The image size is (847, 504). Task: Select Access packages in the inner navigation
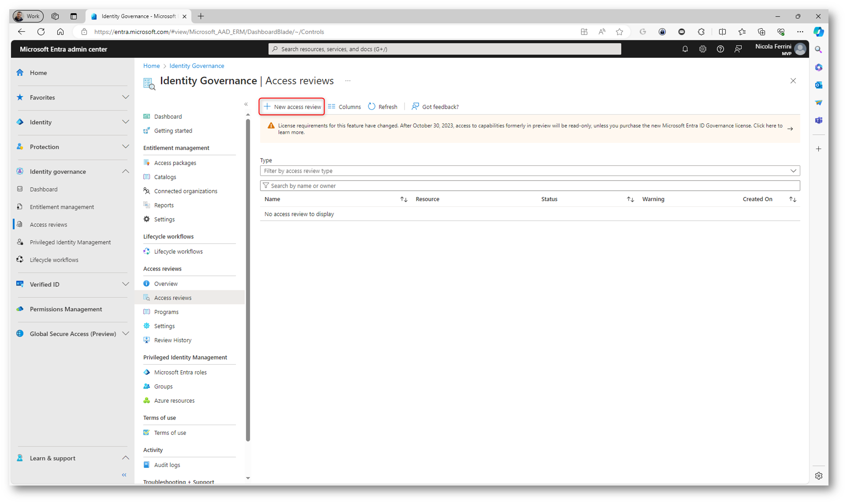(175, 163)
